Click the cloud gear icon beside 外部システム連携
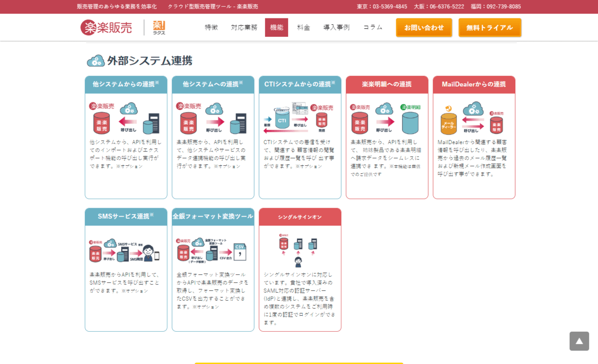The height and width of the screenshot is (364, 598). [96, 61]
